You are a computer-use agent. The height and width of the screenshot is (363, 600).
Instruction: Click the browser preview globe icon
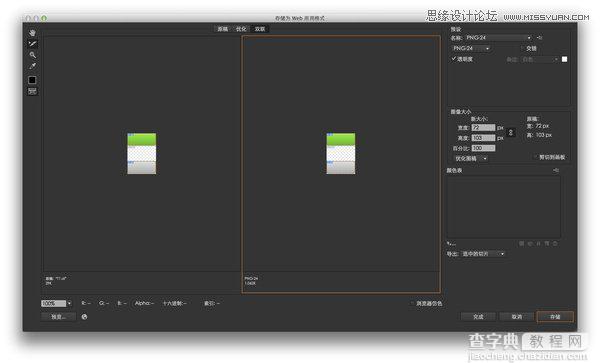point(84,317)
